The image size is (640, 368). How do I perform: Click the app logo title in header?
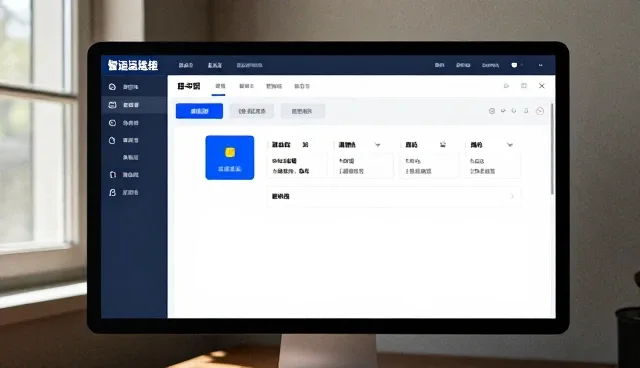(x=133, y=65)
